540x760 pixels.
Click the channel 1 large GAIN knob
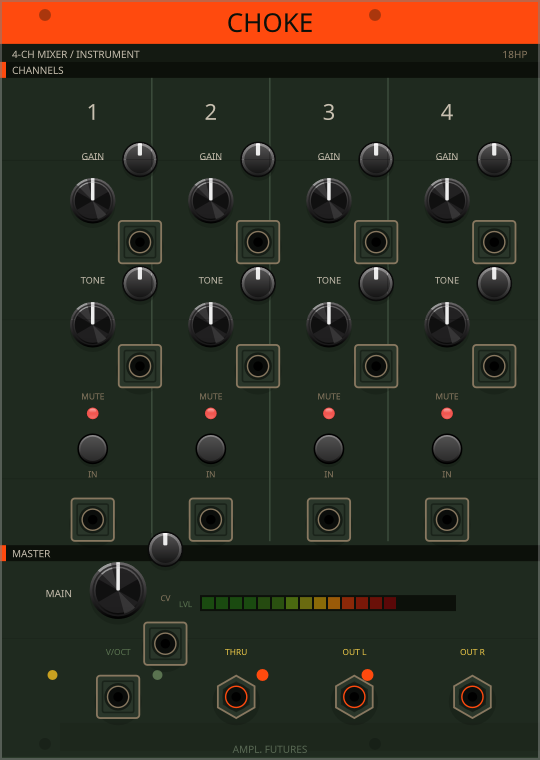93,200
